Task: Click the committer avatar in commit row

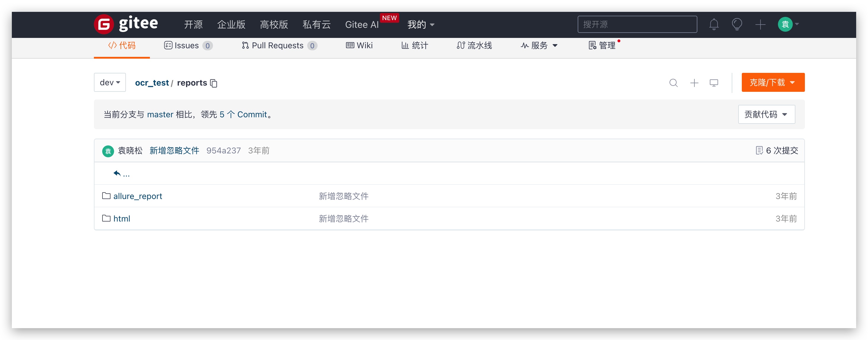Action: (108, 151)
